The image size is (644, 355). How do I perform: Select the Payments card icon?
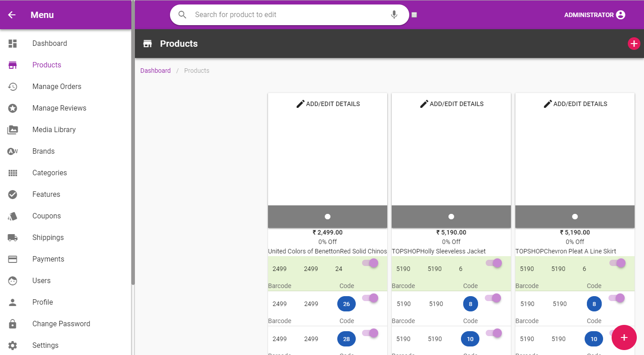(13, 259)
